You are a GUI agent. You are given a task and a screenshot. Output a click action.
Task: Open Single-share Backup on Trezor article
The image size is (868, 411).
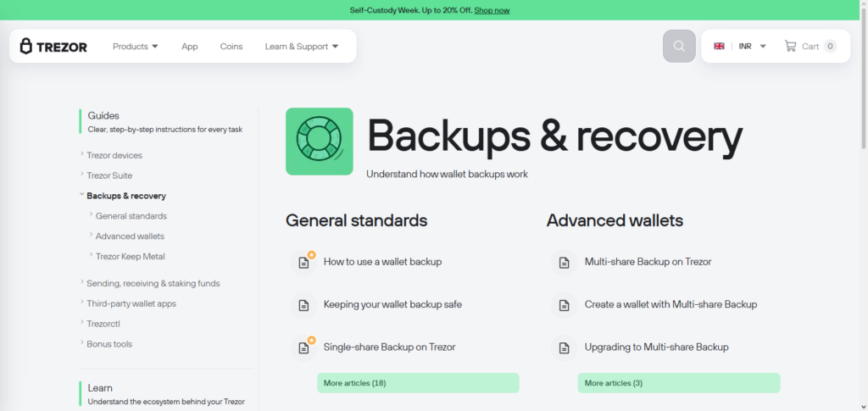click(x=390, y=347)
